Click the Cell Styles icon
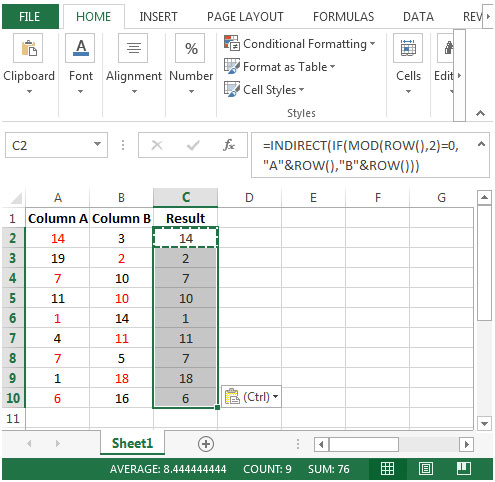 [x=231, y=89]
